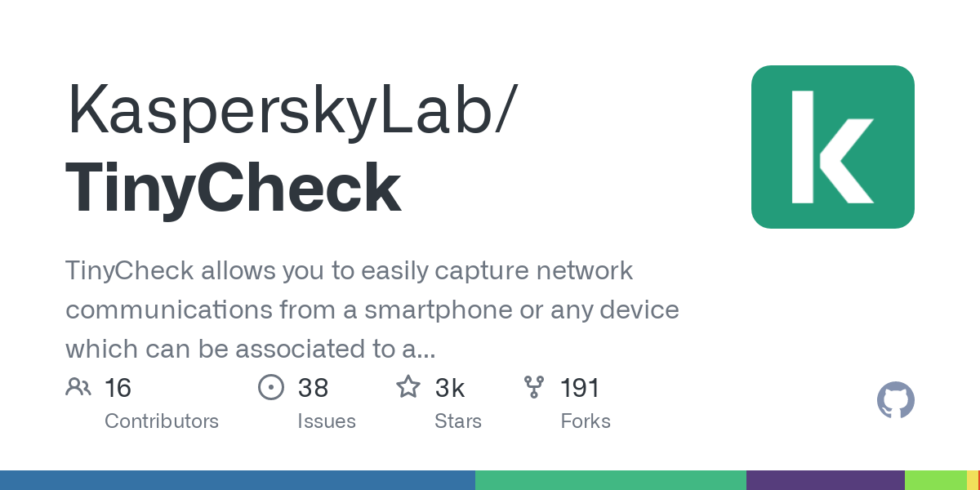This screenshot has width=980, height=490.
Task: Click the 16 contributors count
Action: point(118,388)
